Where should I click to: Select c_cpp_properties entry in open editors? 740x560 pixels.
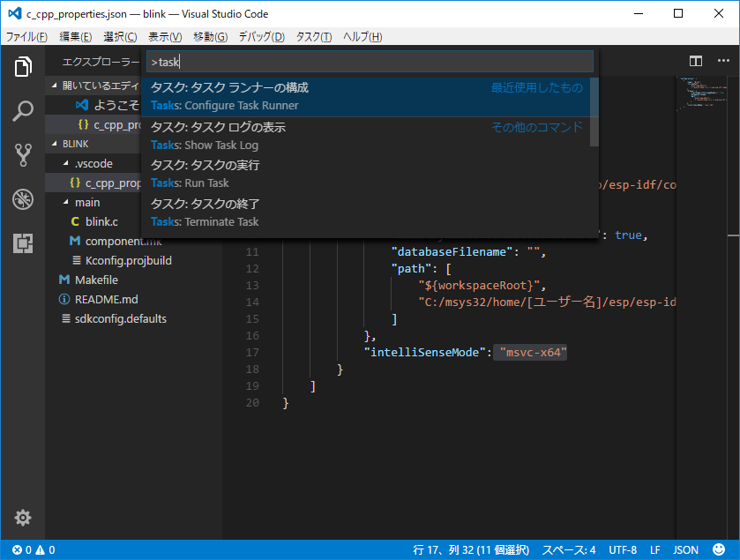click(93, 124)
